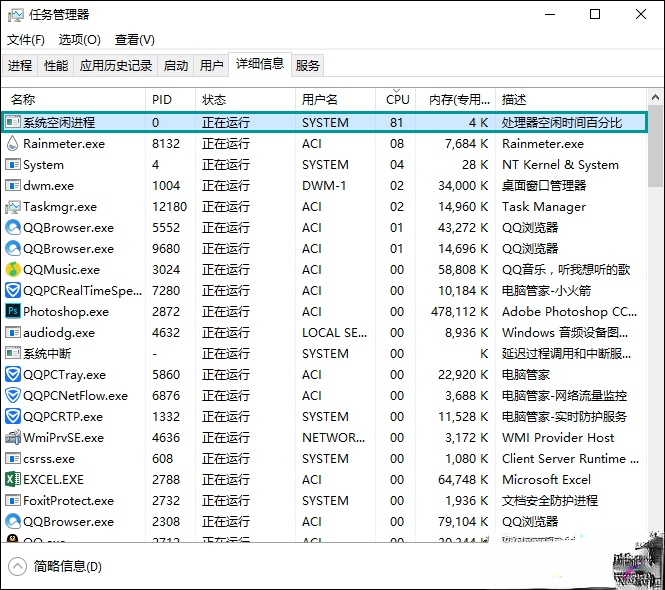
Task: Click the Taskmgr.exe process icon
Action: coord(13,207)
